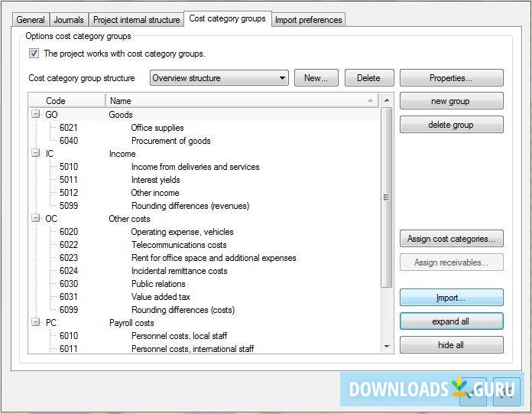The image size is (532, 414).
Task: Uncheck 'The project works with cost category groups'
Action: click(34, 54)
